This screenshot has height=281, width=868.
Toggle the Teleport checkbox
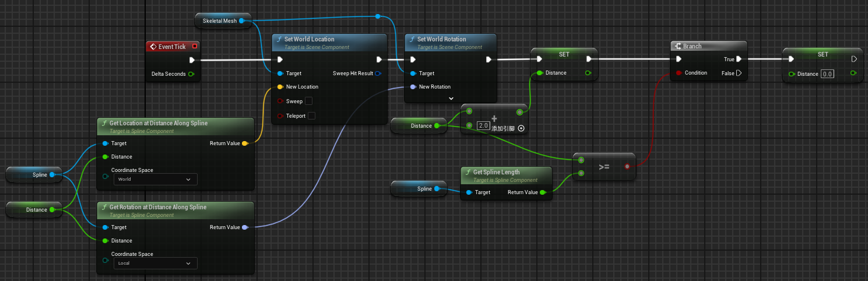311,116
